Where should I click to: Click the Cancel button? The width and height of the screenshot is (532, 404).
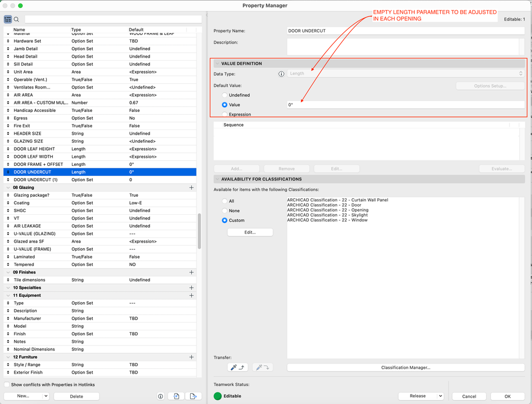[469, 396]
